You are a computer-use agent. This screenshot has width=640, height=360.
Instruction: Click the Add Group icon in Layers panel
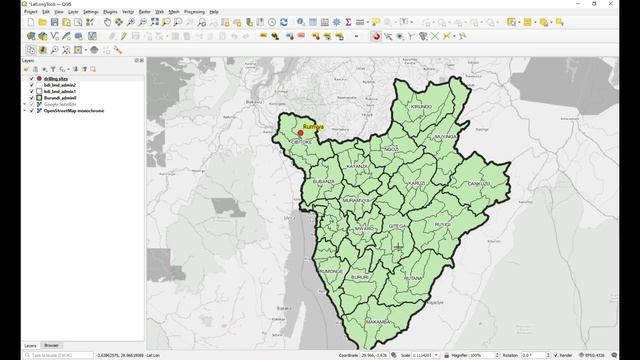coord(36,69)
